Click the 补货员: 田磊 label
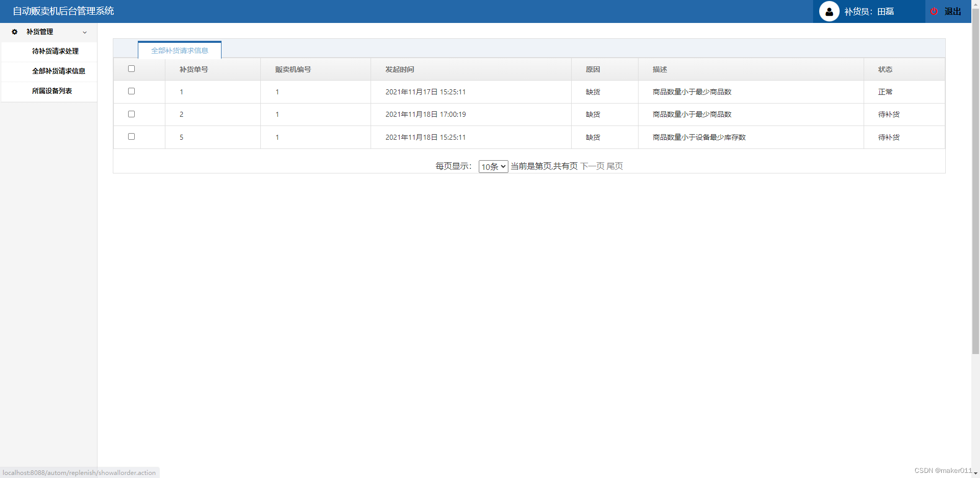The height and width of the screenshot is (478, 980). click(x=869, y=11)
